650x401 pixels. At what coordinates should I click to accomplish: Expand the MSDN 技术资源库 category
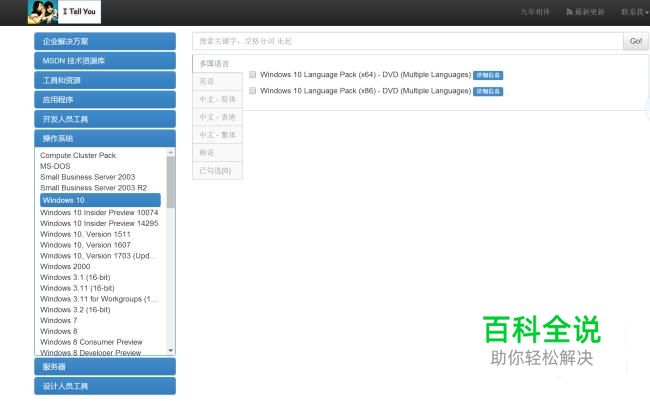(105, 61)
